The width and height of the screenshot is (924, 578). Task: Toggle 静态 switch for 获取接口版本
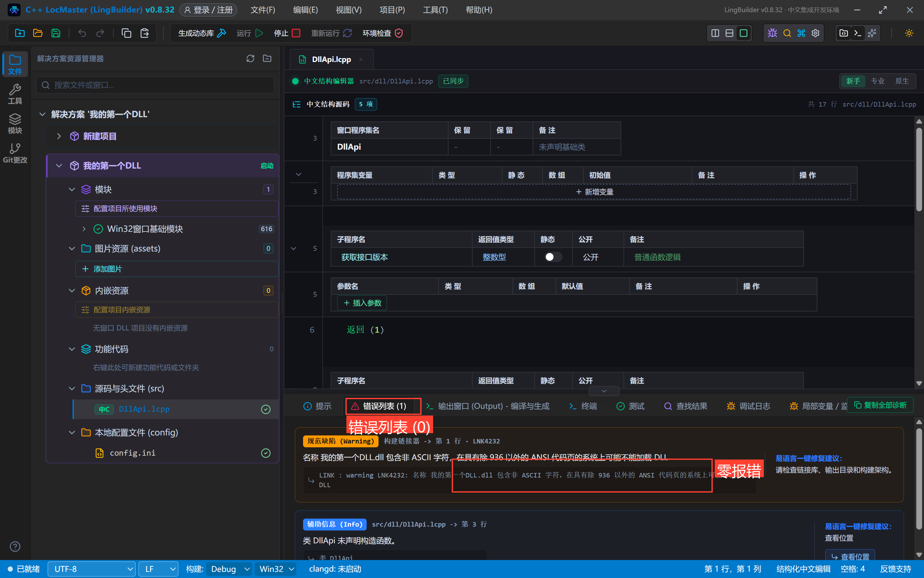point(553,257)
